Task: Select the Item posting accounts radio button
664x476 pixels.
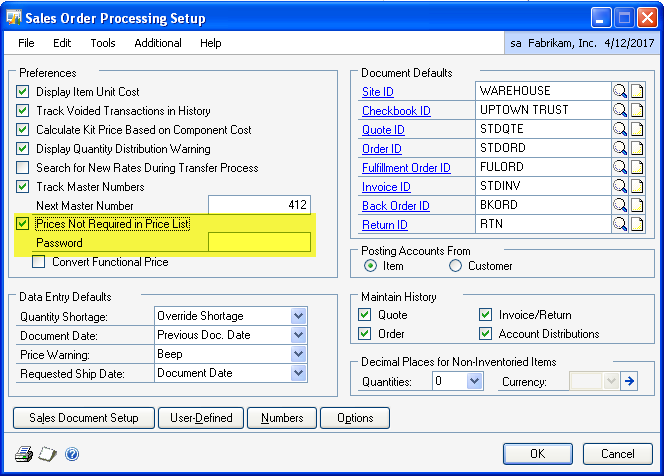Action: 371,266
